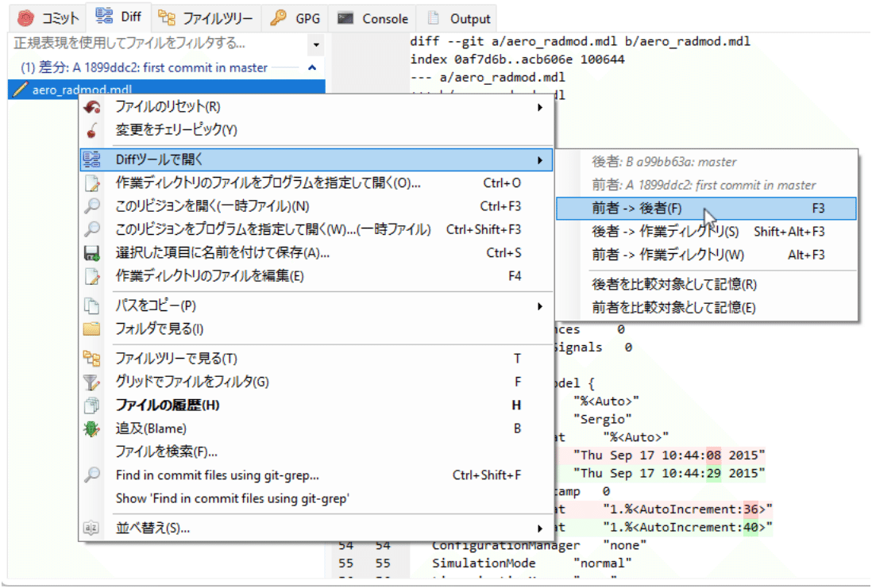The image size is (872, 588).
Task: Click the removed "1.%<AutoIncrement:36>" line
Action: [x=688, y=509]
